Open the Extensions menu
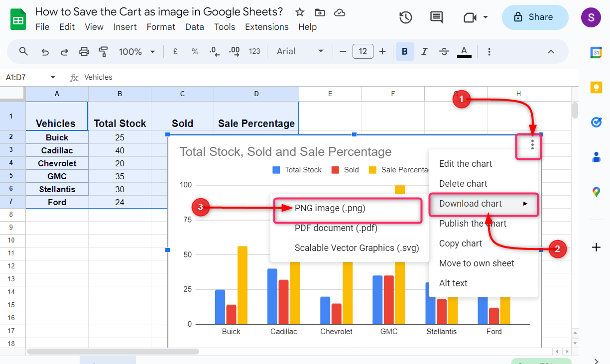This screenshot has width=610, height=364. 266,27
